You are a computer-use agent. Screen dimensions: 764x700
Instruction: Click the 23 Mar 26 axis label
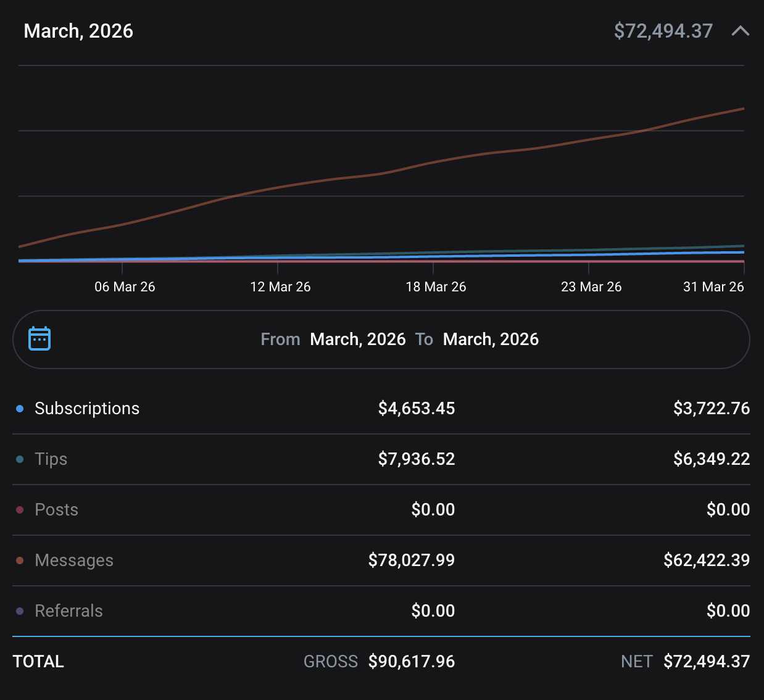[x=591, y=287]
